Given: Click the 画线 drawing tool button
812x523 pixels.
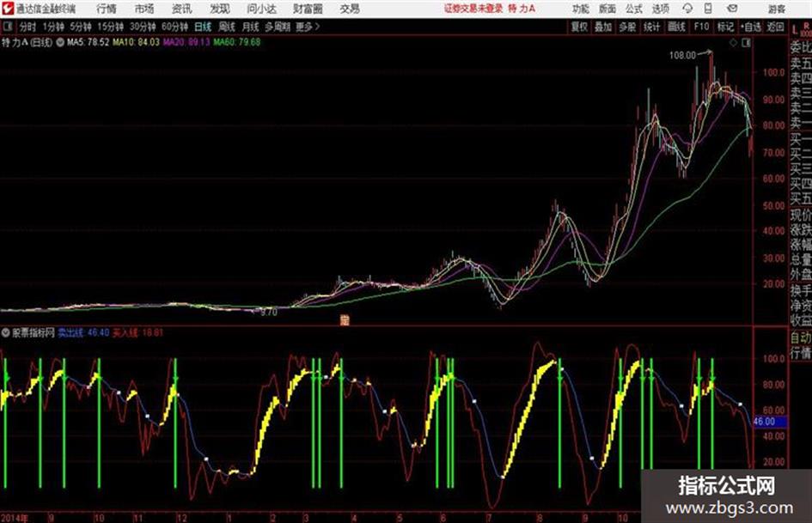Looking at the screenshot, I should point(676,27).
